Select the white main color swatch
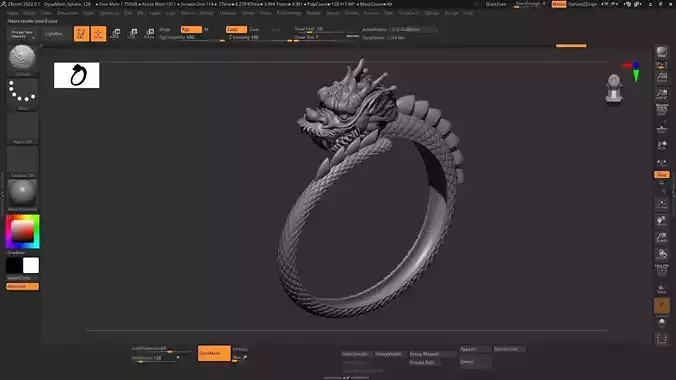 point(31,266)
